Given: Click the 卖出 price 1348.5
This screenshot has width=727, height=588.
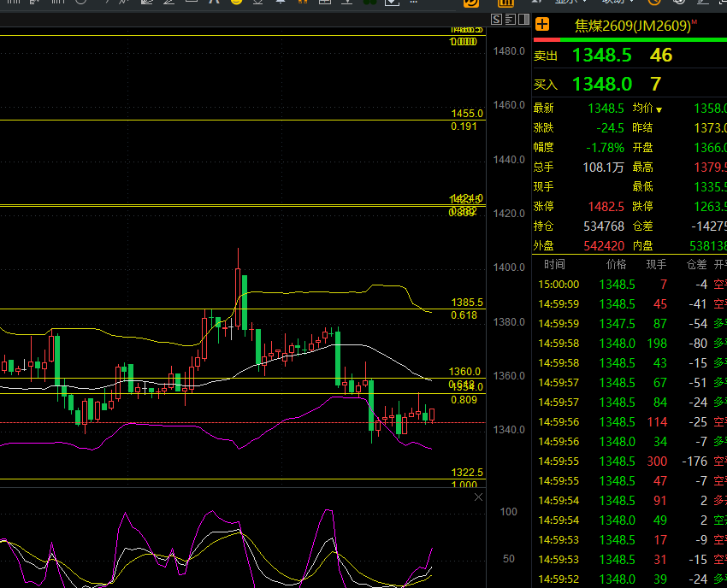Looking at the screenshot, I should [602, 56].
